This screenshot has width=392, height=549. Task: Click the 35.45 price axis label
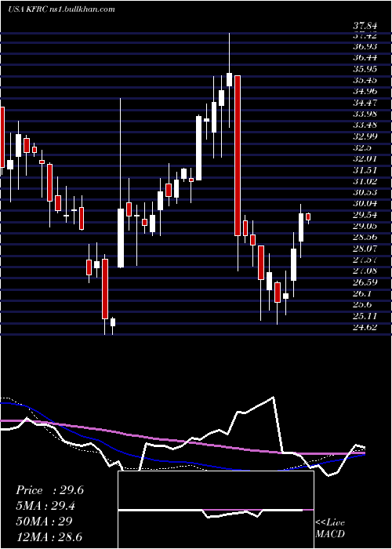[x=365, y=80]
